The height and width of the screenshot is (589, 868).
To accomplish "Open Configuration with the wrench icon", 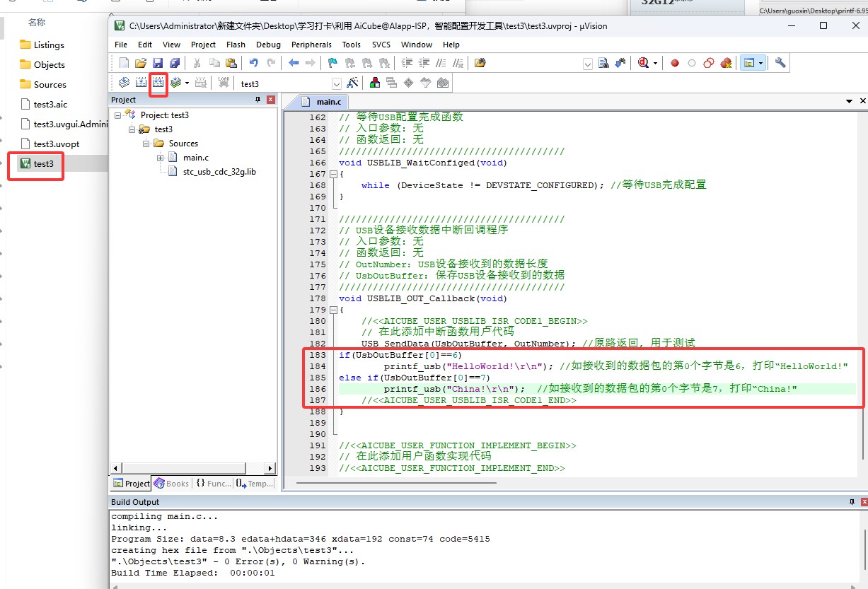I will pyautogui.click(x=780, y=63).
